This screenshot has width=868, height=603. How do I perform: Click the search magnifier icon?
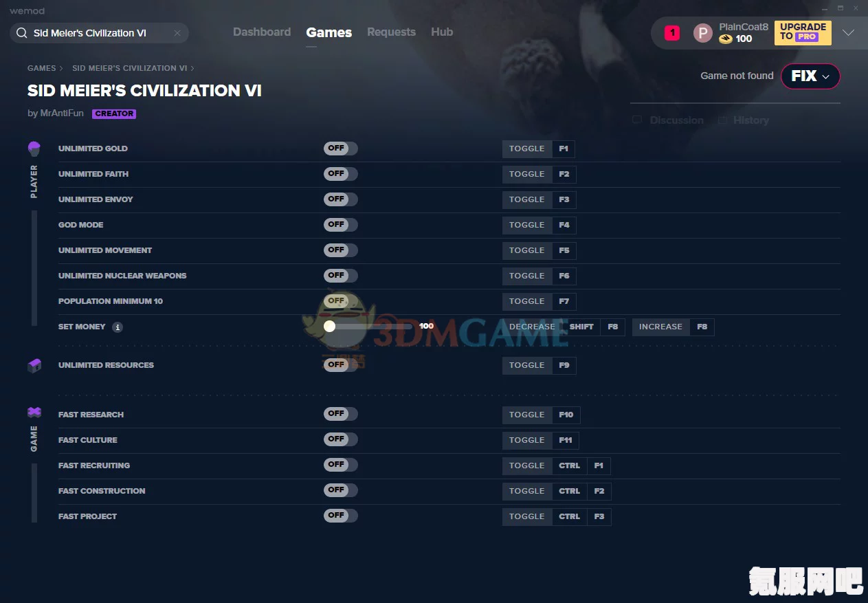coord(22,33)
